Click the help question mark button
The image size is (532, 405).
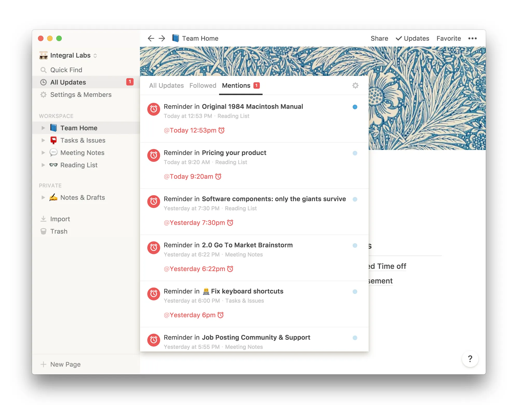point(470,359)
